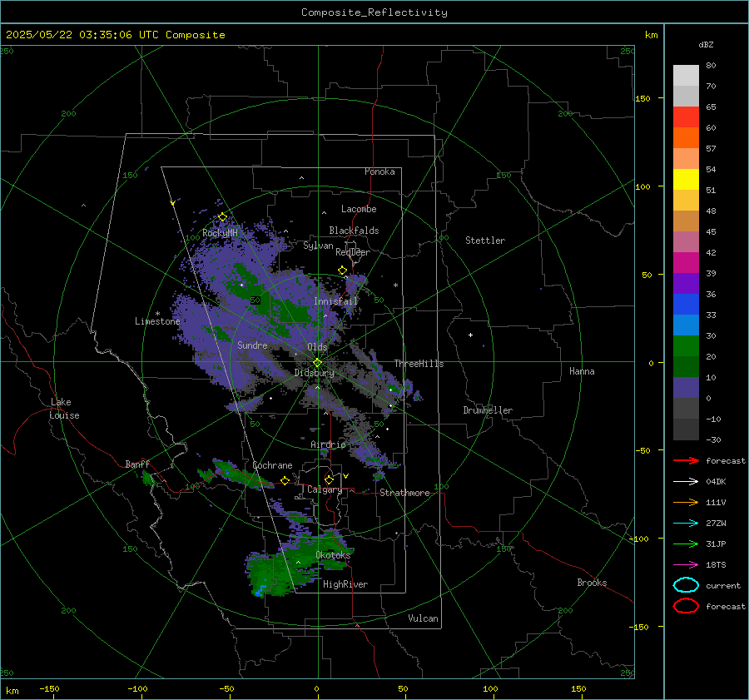Click the Hanna city label

pos(582,371)
